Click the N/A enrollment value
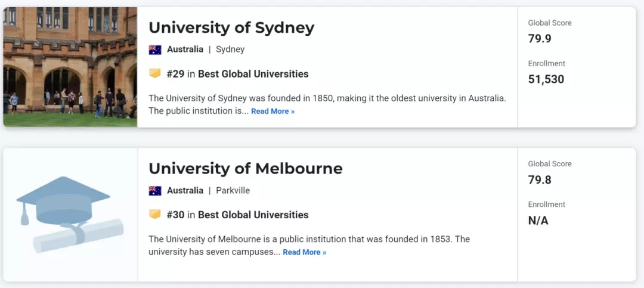Image resolution: width=644 pixels, height=288 pixels. [538, 221]
